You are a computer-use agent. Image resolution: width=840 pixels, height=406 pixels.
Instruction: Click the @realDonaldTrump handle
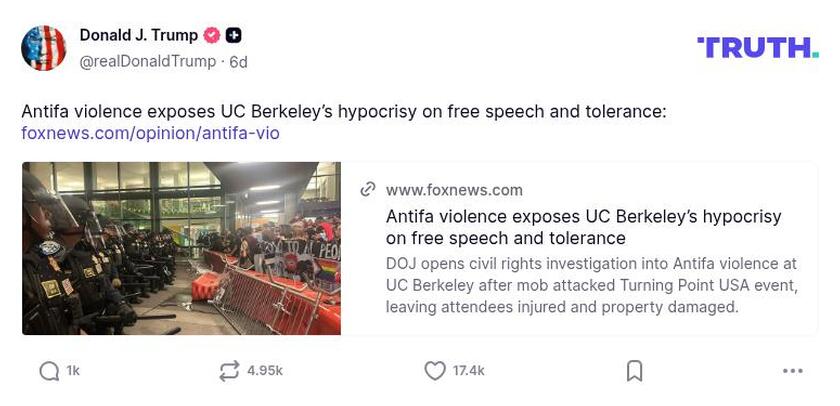point(148,62)
